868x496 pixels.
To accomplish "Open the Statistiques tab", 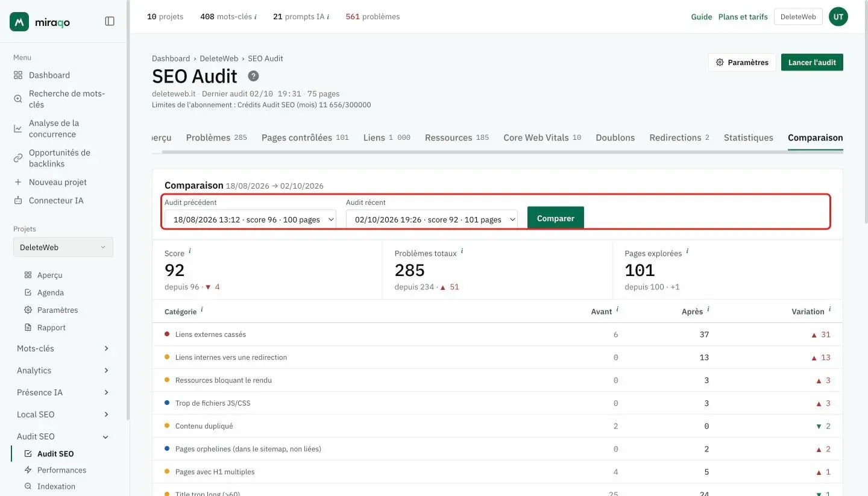I will pyautogui.click(x=749, y=137).
